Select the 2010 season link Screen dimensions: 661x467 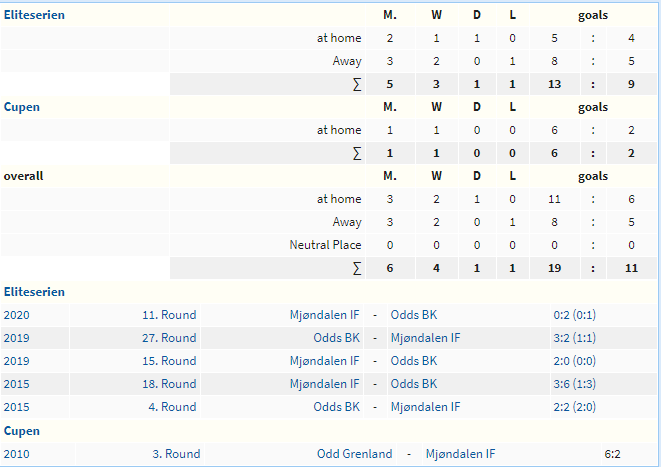coord(16,454)
